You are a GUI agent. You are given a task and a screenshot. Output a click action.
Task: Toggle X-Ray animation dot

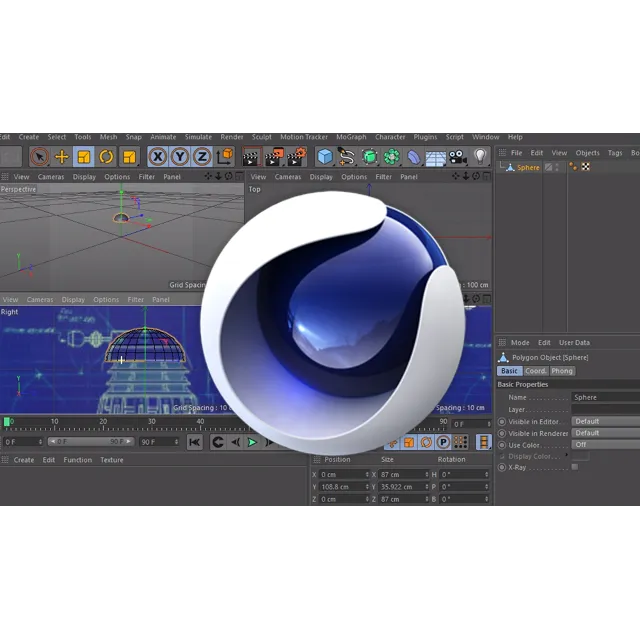[502, 468]
